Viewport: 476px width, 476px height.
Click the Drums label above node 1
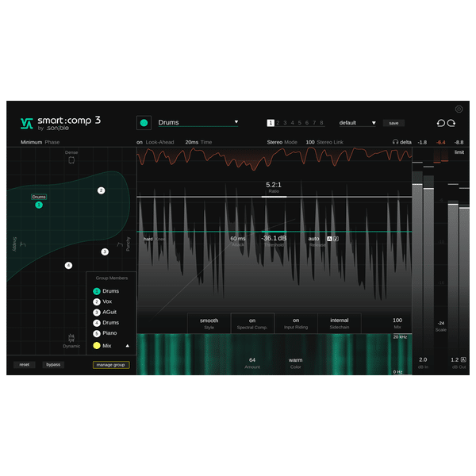tap(39, 197)
